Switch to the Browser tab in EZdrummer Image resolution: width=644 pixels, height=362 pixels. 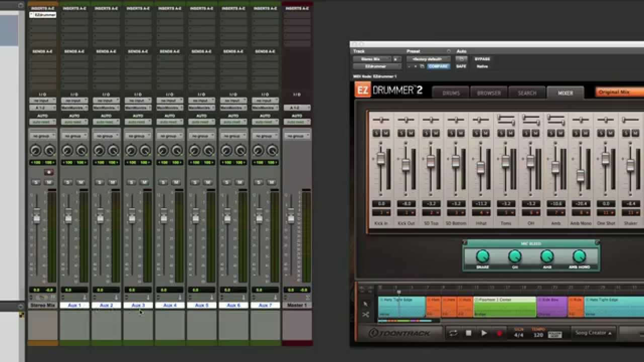coord(489,93)
